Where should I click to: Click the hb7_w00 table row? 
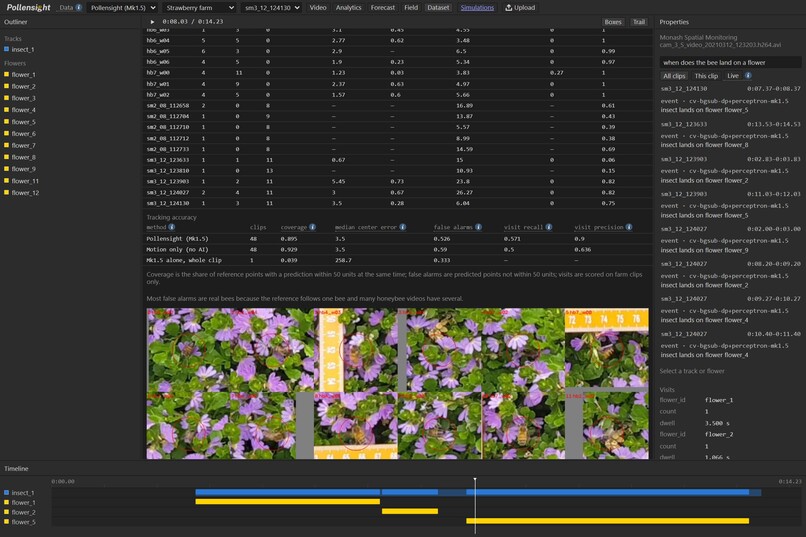pos(397,72)
